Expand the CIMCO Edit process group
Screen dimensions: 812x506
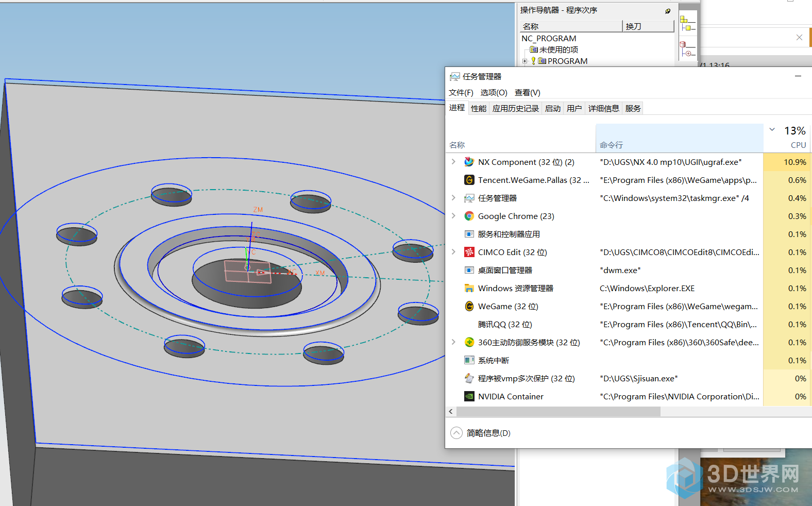pos(453,252)
